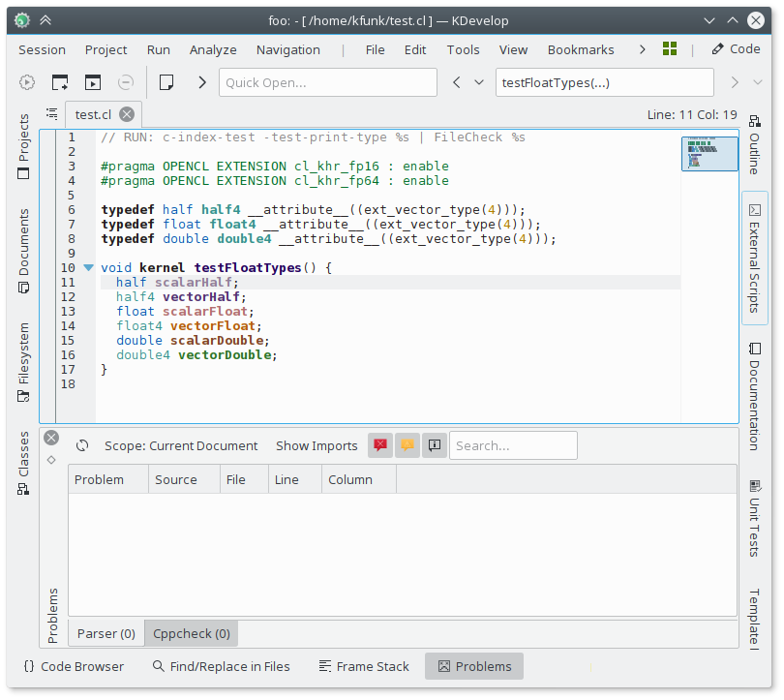Screen dimensions: 784x700
Task: Open the Analyze menu
Action: [213, 49]
